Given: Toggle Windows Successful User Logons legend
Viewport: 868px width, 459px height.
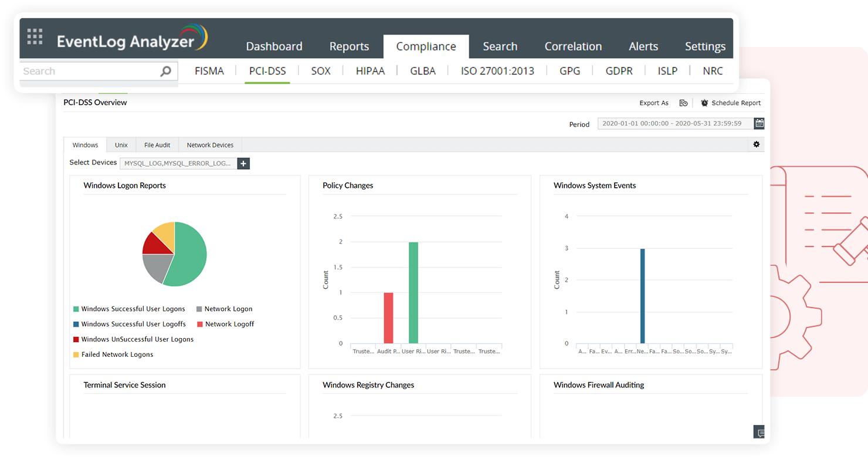Looking at the screenshot, I should tap(129, 309).
